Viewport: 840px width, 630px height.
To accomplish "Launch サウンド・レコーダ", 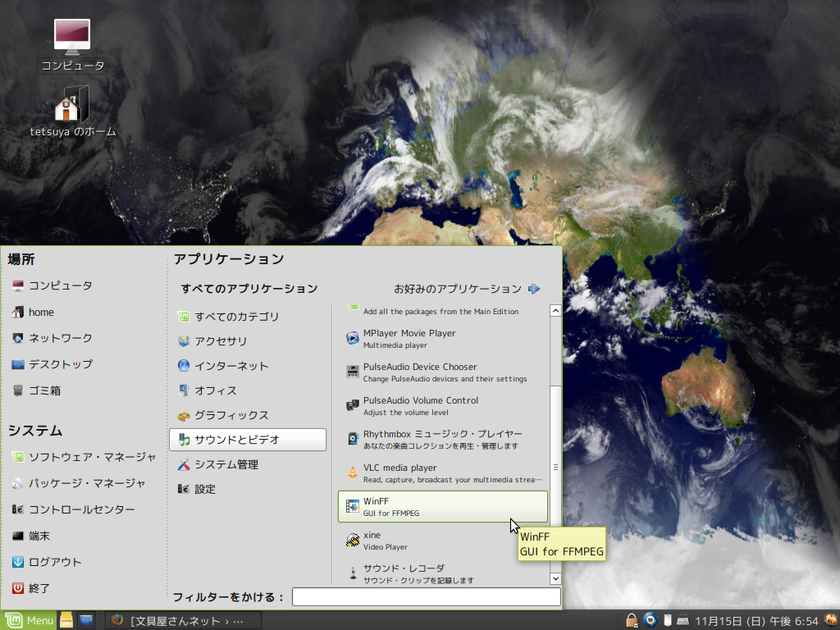I will pos(443,573).
